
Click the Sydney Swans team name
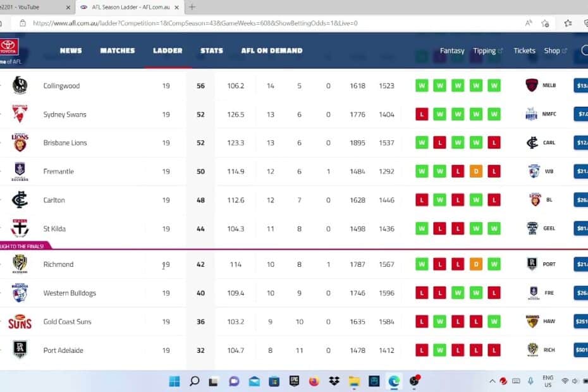[x=64, y=114]
